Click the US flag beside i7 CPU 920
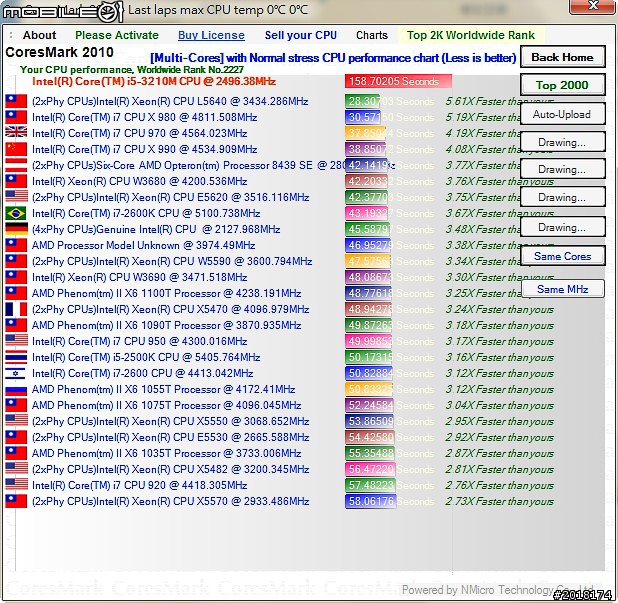The image size is (618, 603). [x=16, y=485]
